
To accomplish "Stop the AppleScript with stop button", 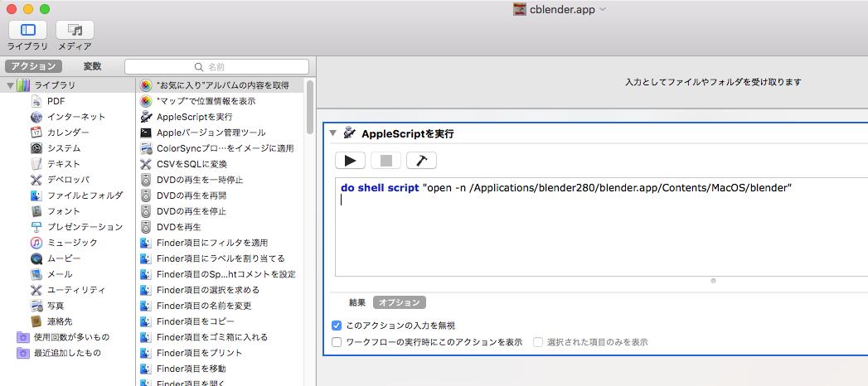I will pyautogui.click(x=386, y=161).
